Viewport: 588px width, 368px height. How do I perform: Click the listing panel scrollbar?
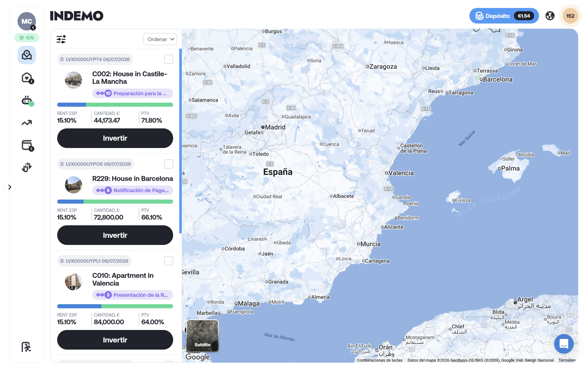(x=180, y=141)
